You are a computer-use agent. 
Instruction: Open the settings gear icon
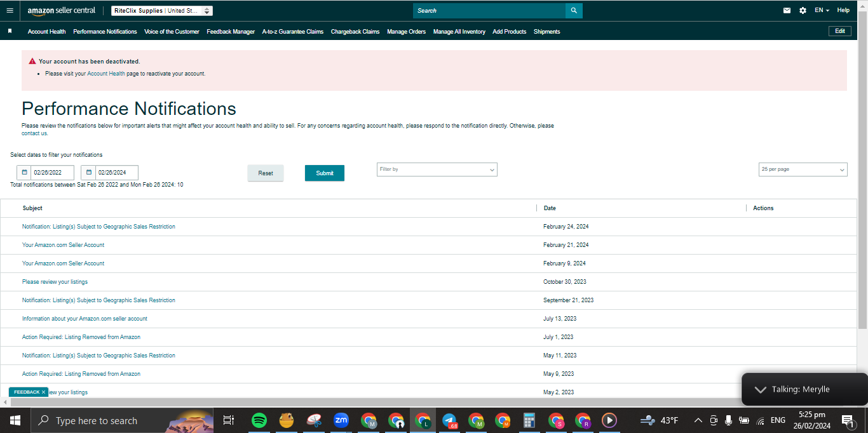[x=803, y=11]
